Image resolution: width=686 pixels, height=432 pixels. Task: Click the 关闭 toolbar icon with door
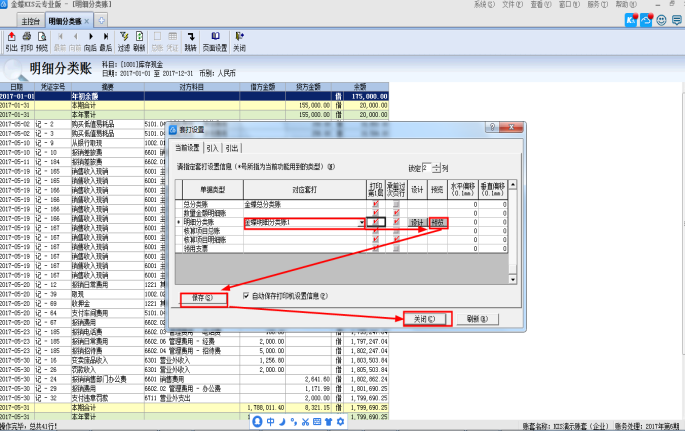pyautogui.click(x=239, y=41)
